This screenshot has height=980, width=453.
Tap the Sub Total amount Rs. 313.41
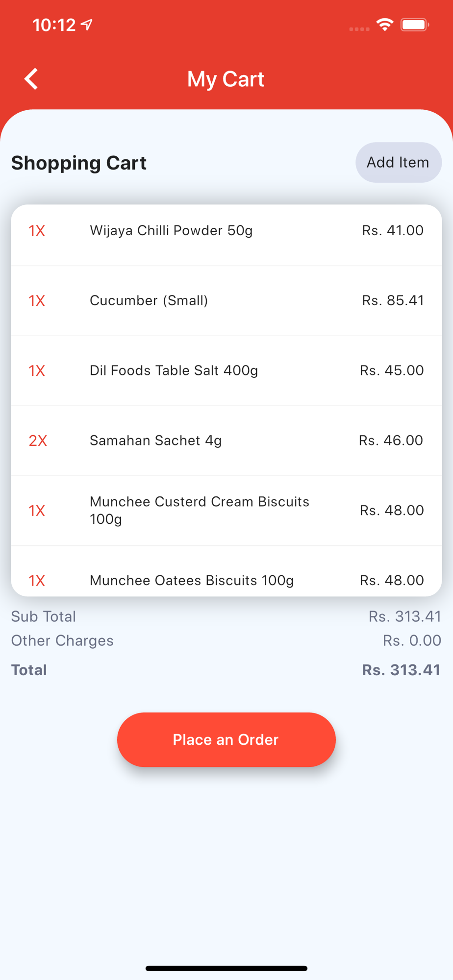click(x=405, y=616)
